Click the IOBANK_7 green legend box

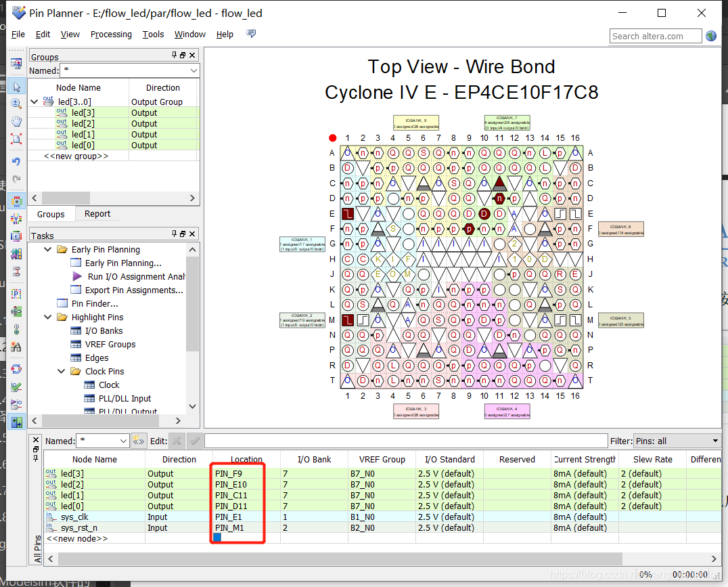click(x=507, y=123)
